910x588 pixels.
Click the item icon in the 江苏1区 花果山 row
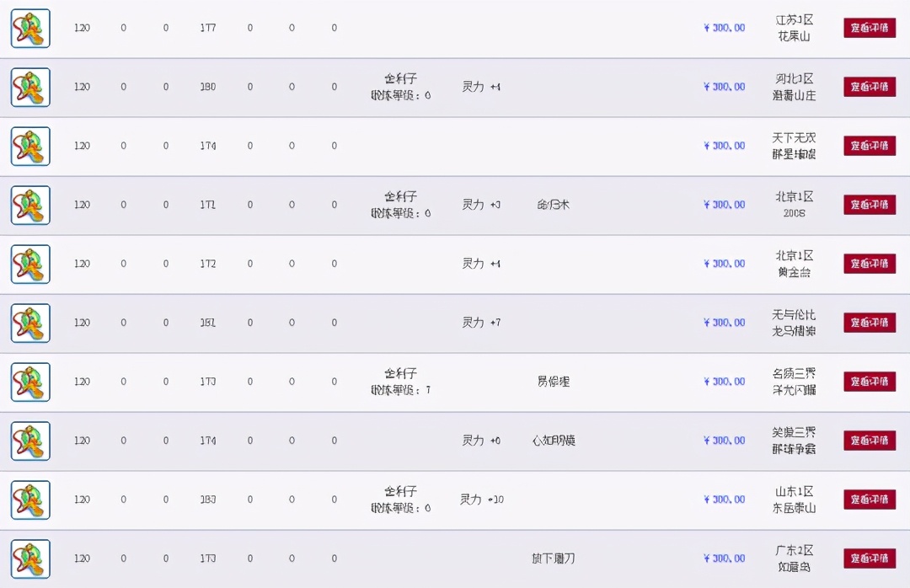(x=30, y=28)
